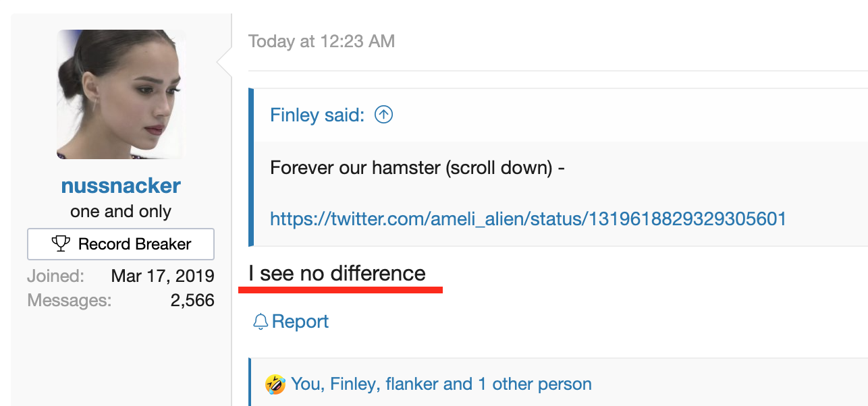Click the Mar 17, 2019 joined date
Viewport: 868px width, 406px height.
(x=163, y=276)
